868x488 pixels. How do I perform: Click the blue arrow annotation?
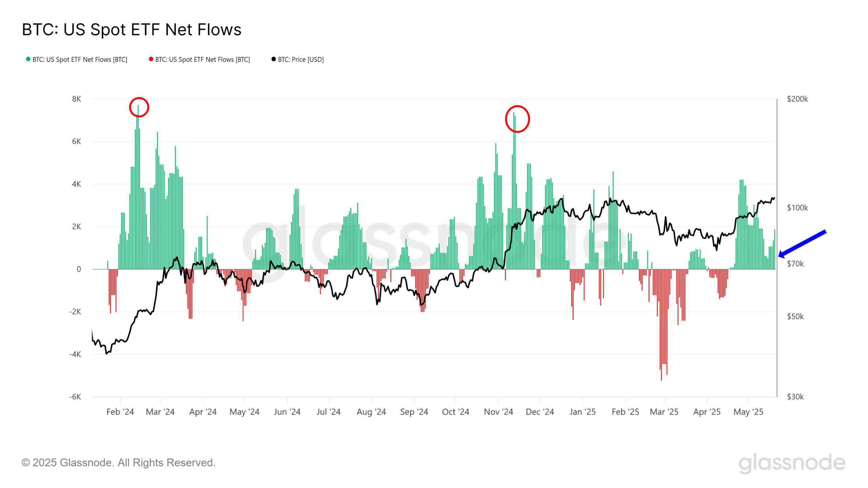[802, 244]
